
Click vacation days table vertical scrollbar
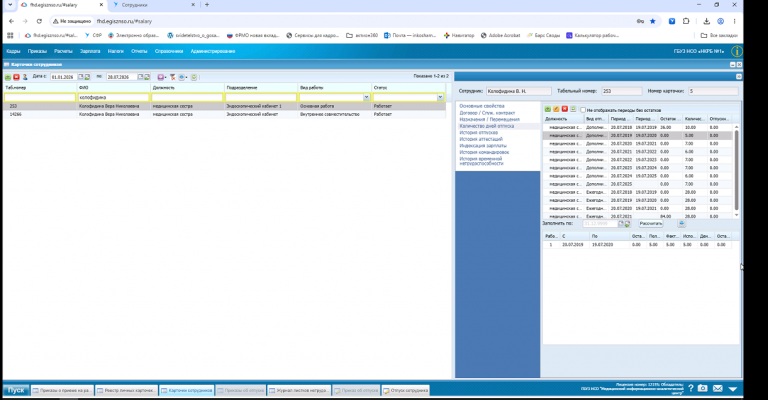tap(736, 170)
